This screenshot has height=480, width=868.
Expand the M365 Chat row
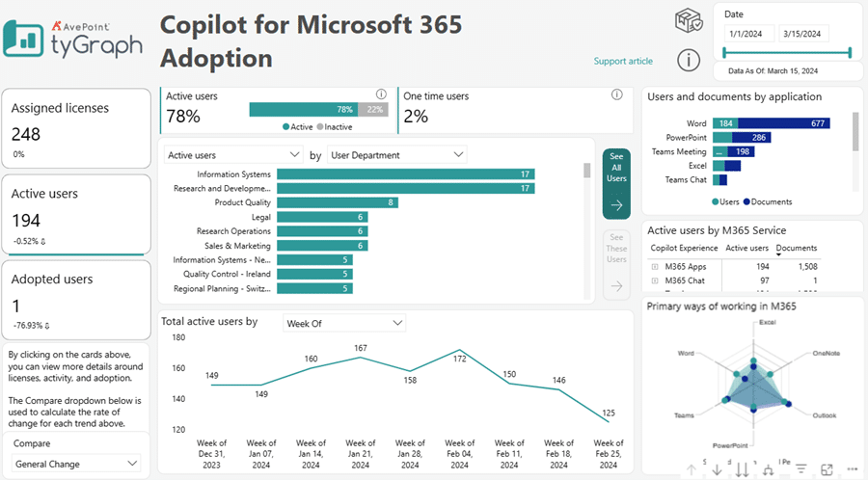[655, 280]
